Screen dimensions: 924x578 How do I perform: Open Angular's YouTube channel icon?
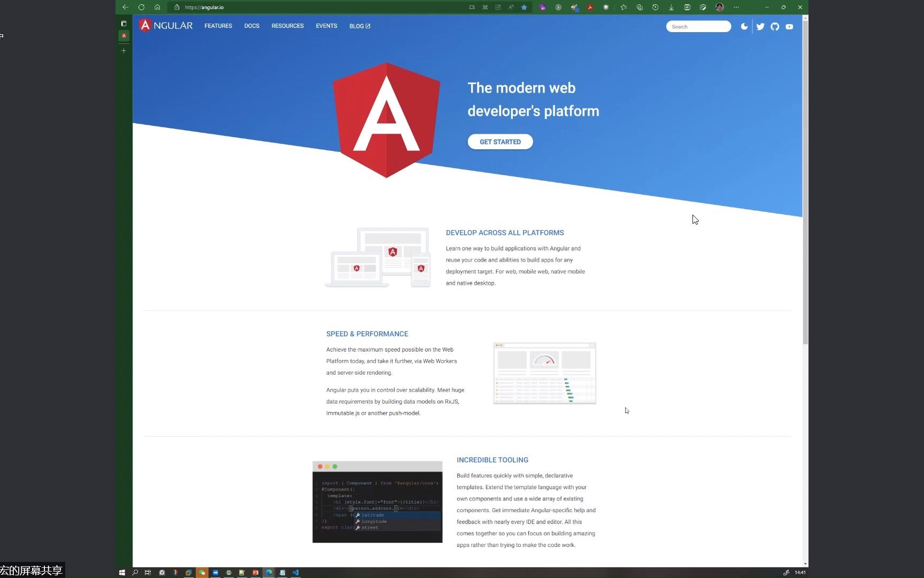click(789, 26)
